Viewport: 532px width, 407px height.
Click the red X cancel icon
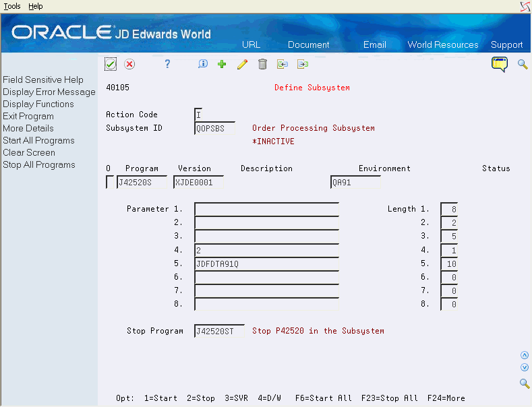129,64
